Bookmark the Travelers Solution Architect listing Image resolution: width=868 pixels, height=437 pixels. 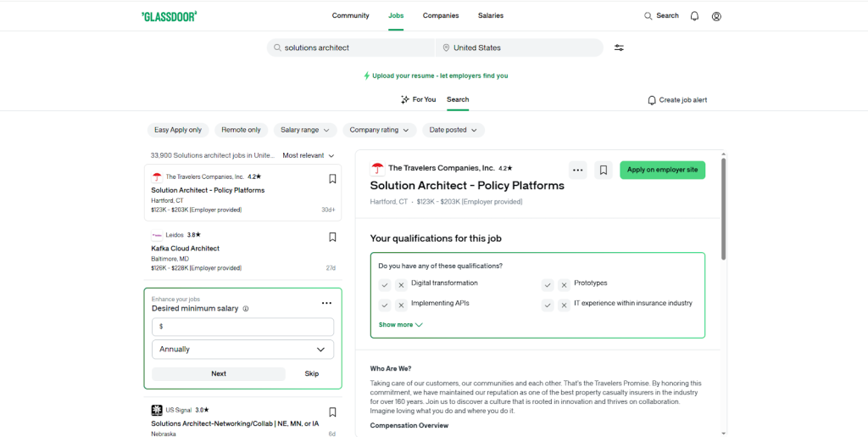click(332, 179)
